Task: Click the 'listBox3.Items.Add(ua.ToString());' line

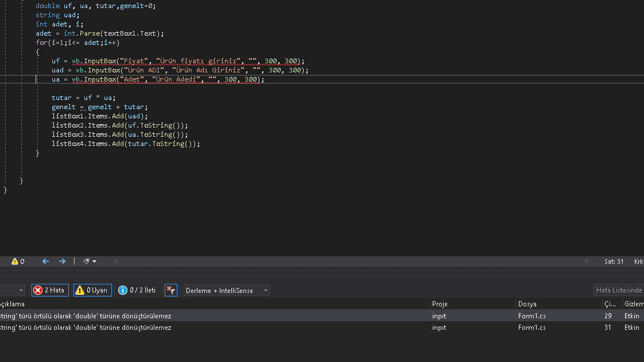Action: coord(119,134)
